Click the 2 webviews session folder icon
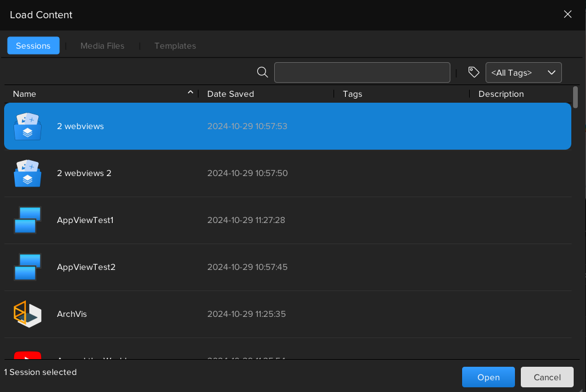Image resolution: width=586 pixels, height=392 pixels. click(x=28, y=127)
